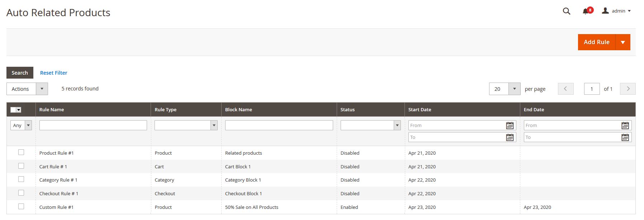This screenshot has width=644, height=220.
Task: Open the Rule Type filter dropdown
Action: [x=186, y=125]
